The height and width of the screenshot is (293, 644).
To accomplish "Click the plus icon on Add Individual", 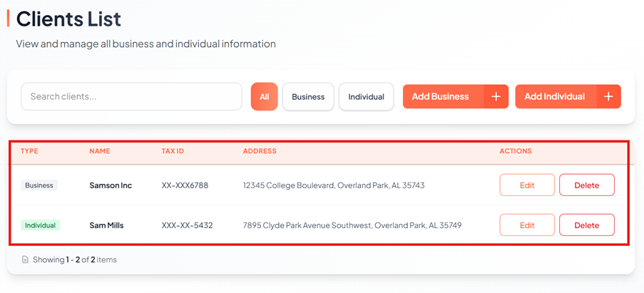I will pos(608,97).
